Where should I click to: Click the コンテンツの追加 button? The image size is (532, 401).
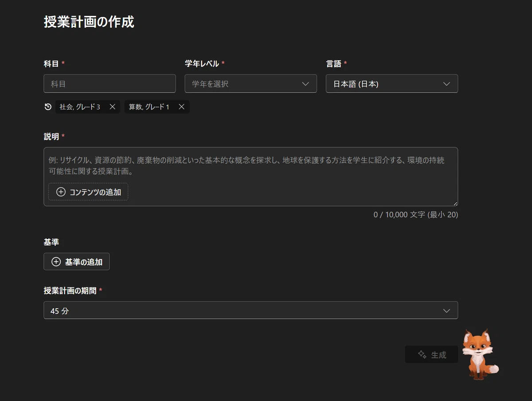point(88,192)
